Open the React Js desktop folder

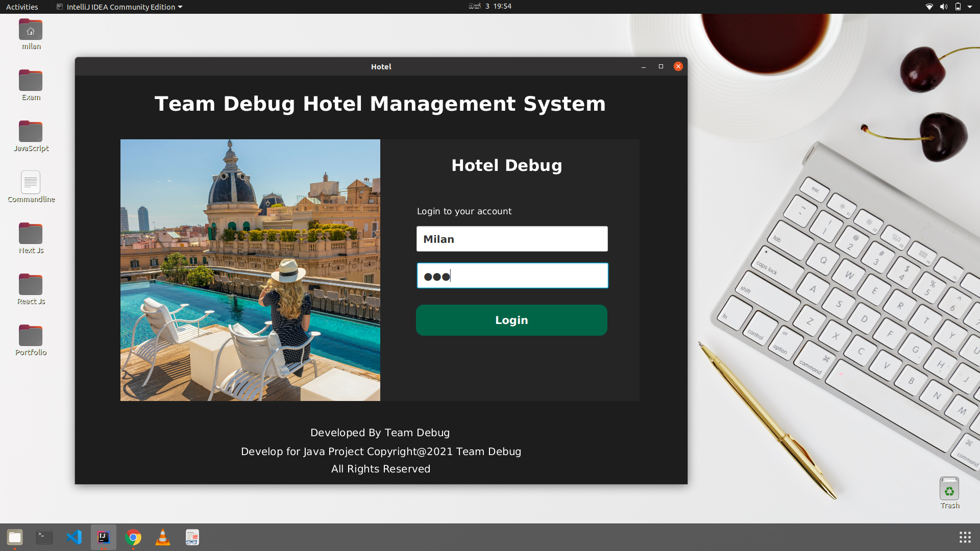click(31, 284)
